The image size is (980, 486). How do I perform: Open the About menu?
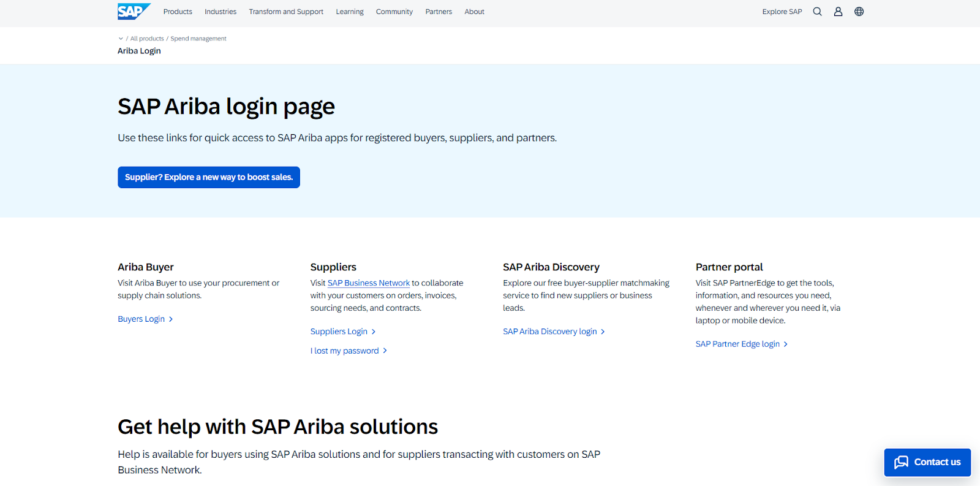474,12
